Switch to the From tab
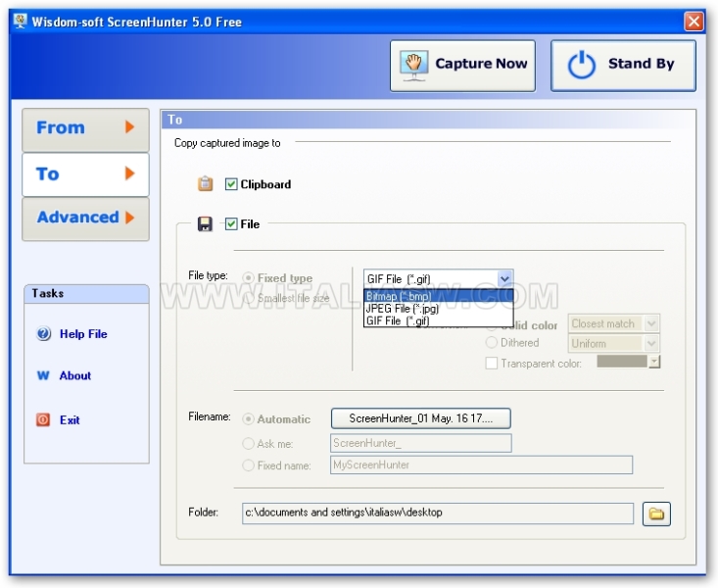Image resolution: width=718 pixels, height=588 pixels. click(85, 129)
